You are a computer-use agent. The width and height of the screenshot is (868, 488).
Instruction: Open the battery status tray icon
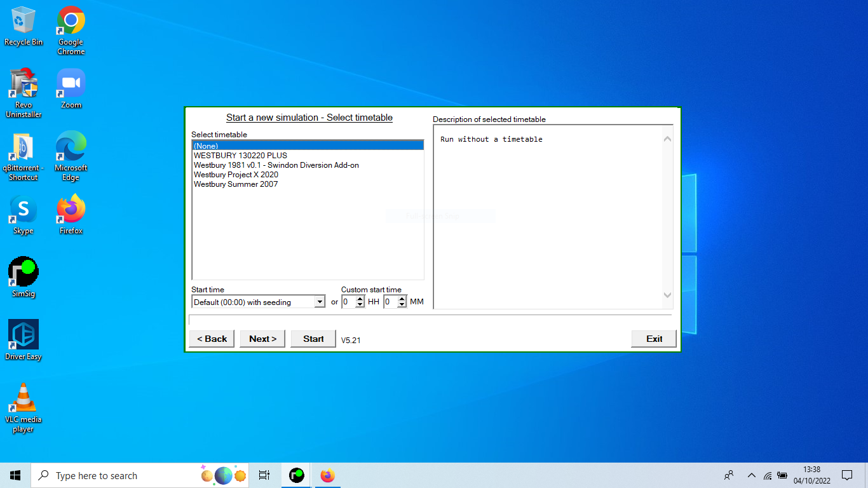coord(782,475)
